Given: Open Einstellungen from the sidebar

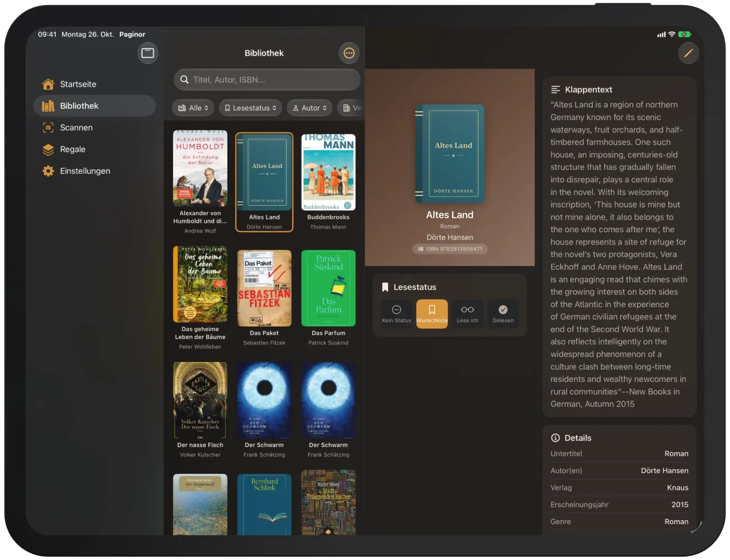Looking at the screenshot, I should [x=94, y=171].
